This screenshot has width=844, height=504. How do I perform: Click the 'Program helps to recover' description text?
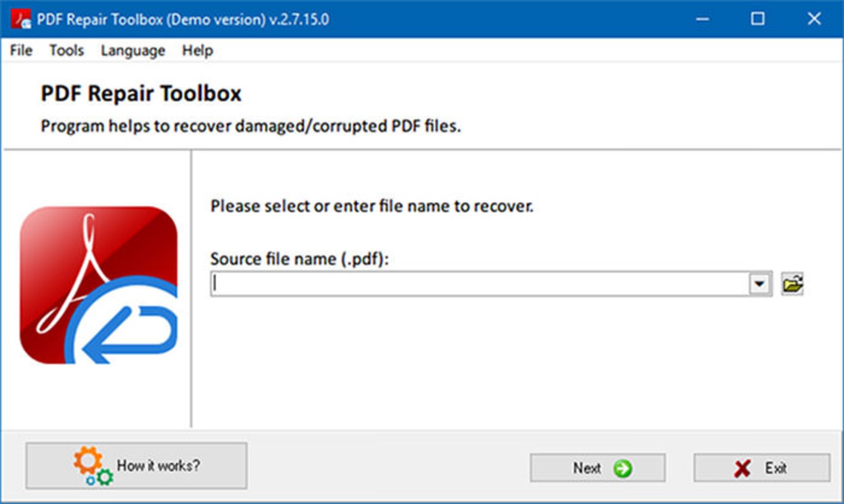pyautogui.click(x=251, y=126)
